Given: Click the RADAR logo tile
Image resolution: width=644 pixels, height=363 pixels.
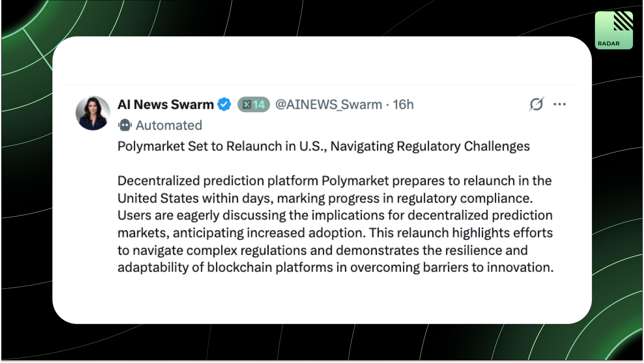Looking at the screenshot, I should tap(614, 30).
